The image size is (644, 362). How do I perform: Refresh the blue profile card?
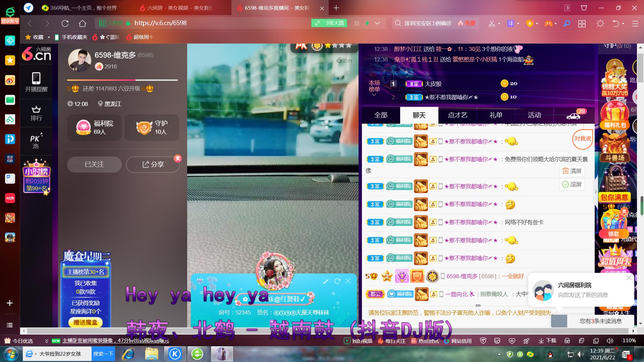(x=337, y=281)
